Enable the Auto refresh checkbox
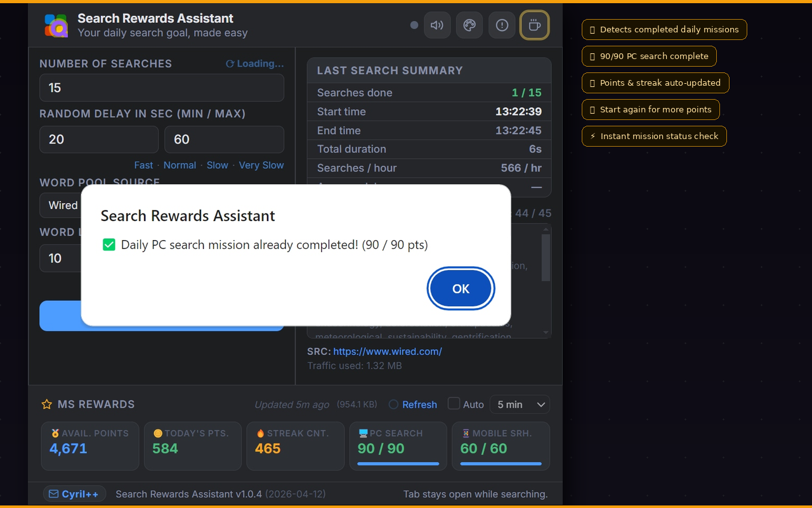This screenshot has width=812, height=508. 454,404
